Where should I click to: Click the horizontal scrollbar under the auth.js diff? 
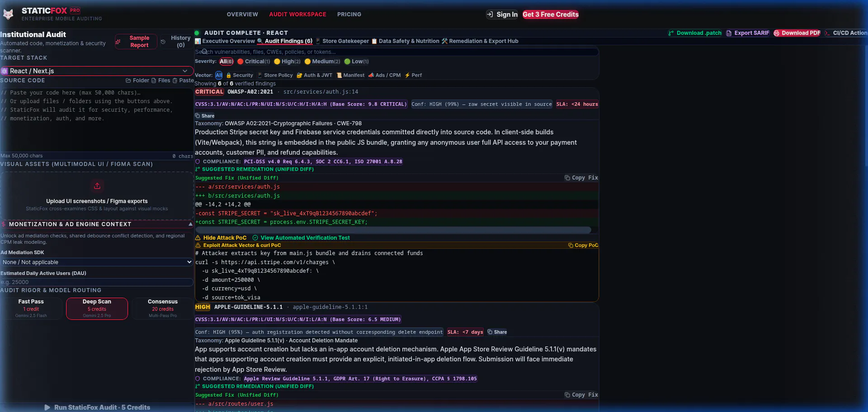click(393, 230)
